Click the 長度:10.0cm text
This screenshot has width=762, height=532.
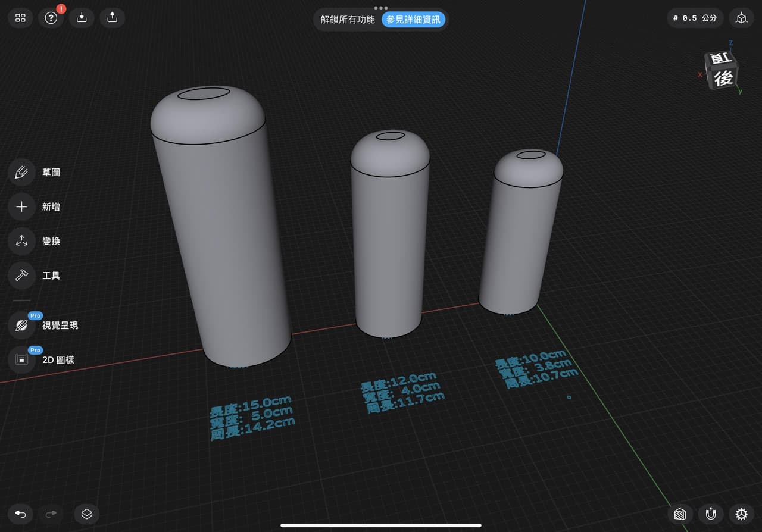coord(530,358)
